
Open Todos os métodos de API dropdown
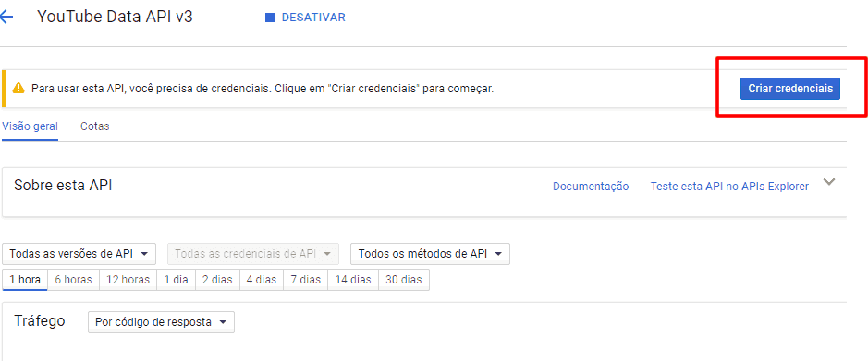click(x=430, y=254)
